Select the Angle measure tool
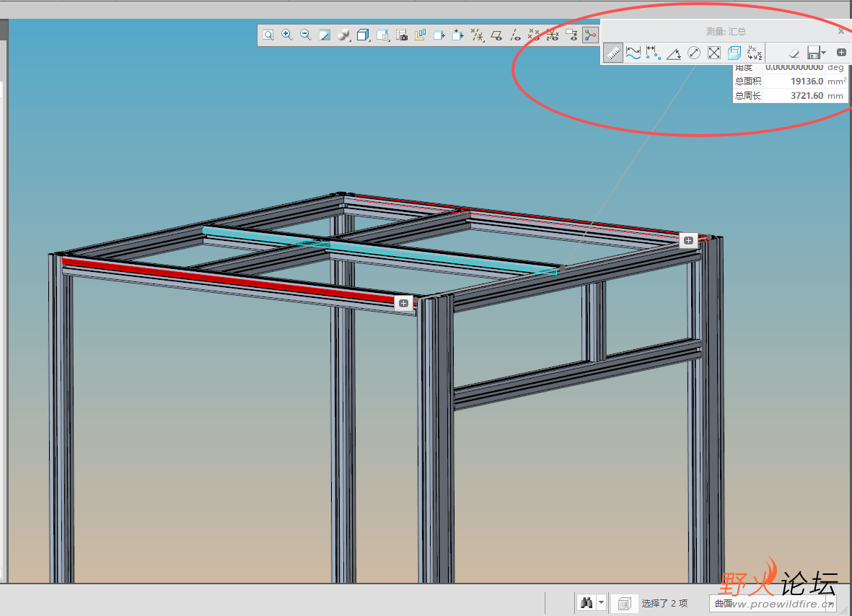 point(674,53)
